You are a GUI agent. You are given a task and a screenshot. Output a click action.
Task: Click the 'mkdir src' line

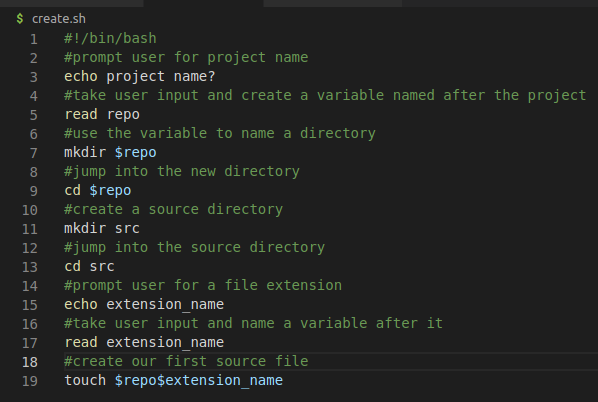(102, 228)
